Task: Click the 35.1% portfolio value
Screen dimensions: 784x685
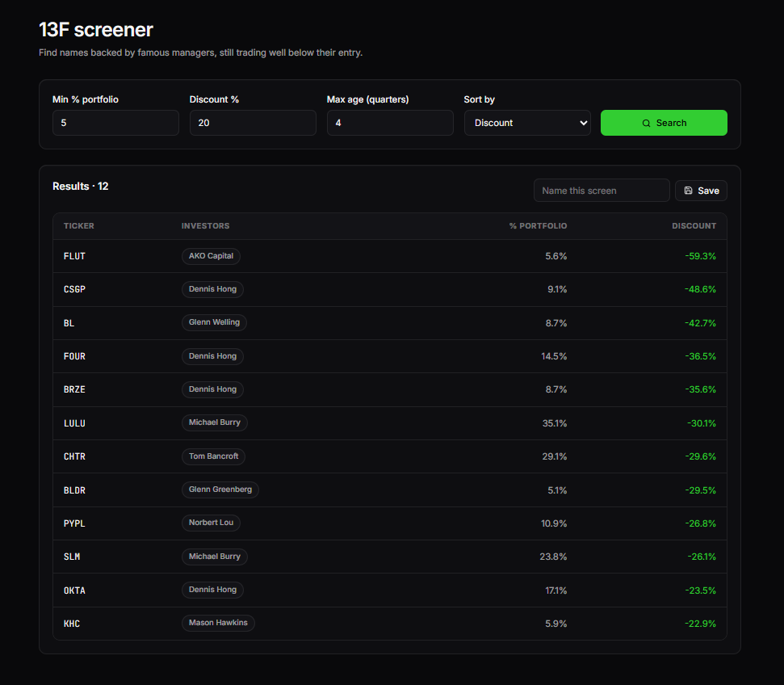Action: (555, 423)
